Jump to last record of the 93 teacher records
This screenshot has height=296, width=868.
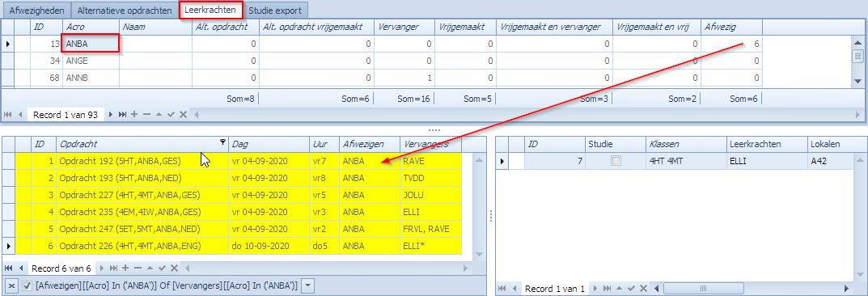click(x=122, y=115)
